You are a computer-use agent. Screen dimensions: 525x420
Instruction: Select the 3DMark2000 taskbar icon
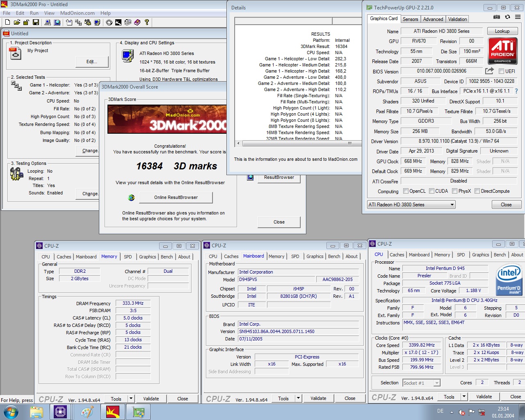click(113, 412)
